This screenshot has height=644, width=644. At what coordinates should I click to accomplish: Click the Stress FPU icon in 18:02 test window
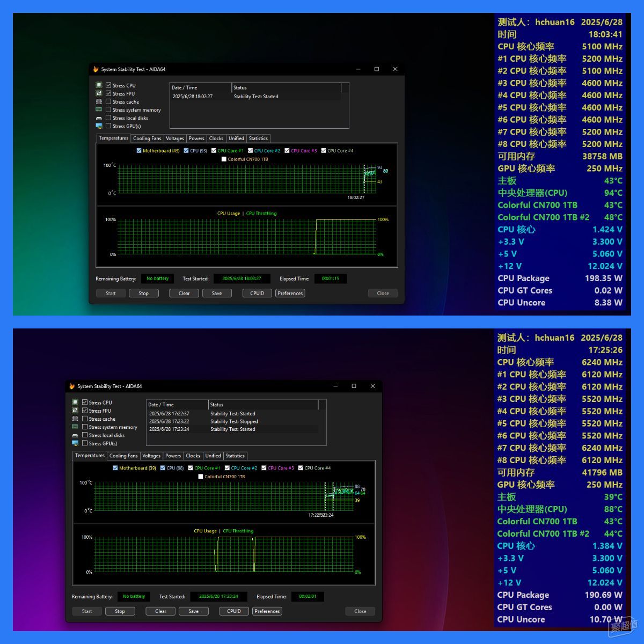coord(99,93)
